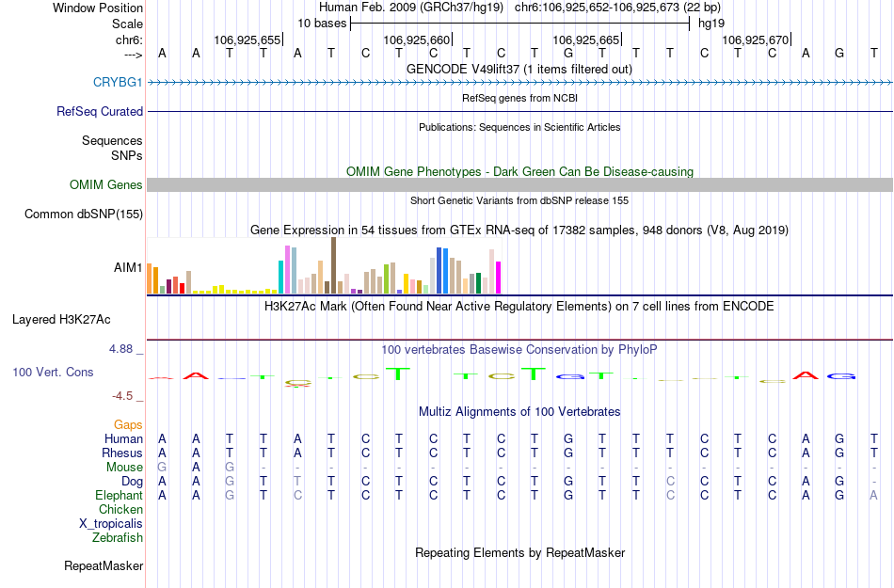Select the Gaps row label
Viewport: 894px width, 588px height.
pyautogui.click(x=128, y=424)
